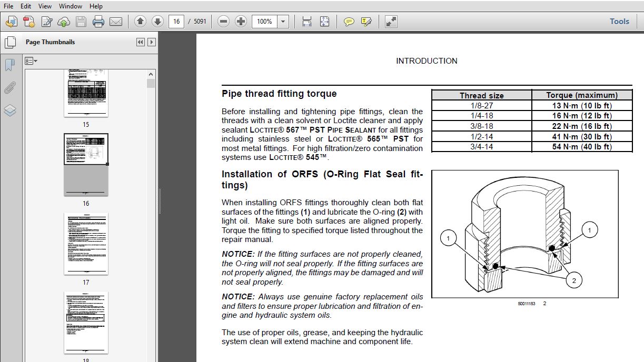Click the 'Page Thumbnails' panel title
The height and width of the screenshot is (362, 644).
click(51, 42)
